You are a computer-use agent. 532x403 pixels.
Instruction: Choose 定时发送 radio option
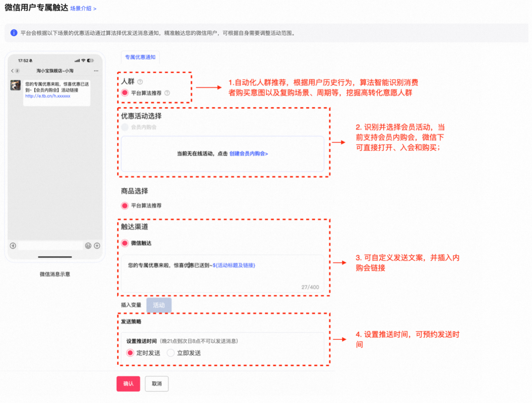coord(130,353)
